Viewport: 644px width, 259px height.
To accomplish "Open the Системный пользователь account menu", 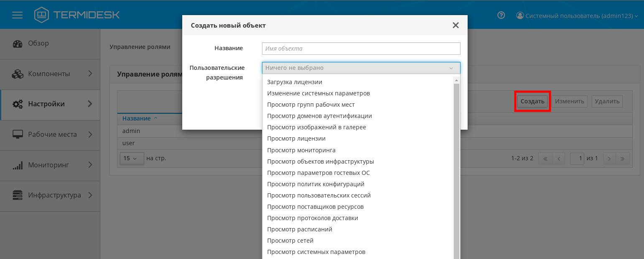I will [x=578, y=16].
